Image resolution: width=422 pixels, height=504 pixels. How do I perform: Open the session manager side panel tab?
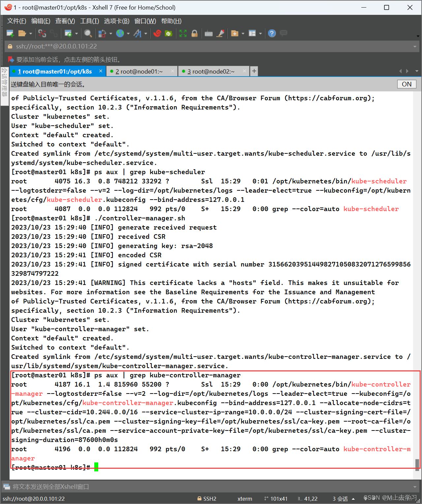coord(4,86)
